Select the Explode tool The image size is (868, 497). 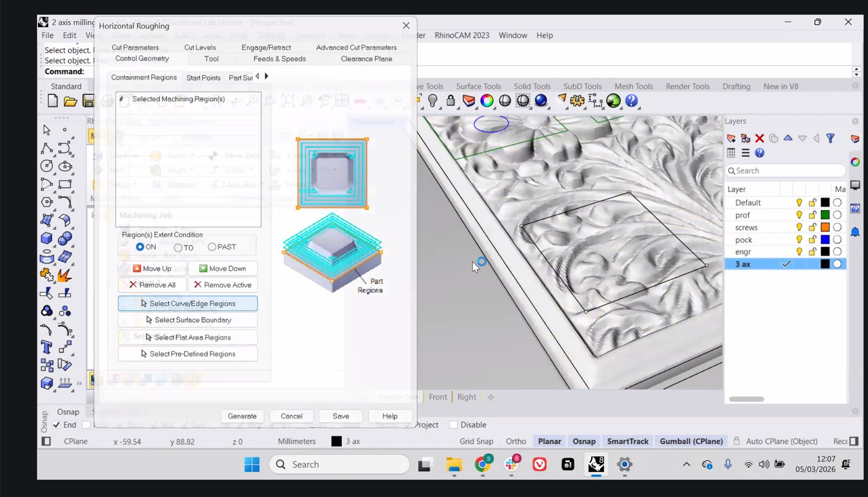65,275
